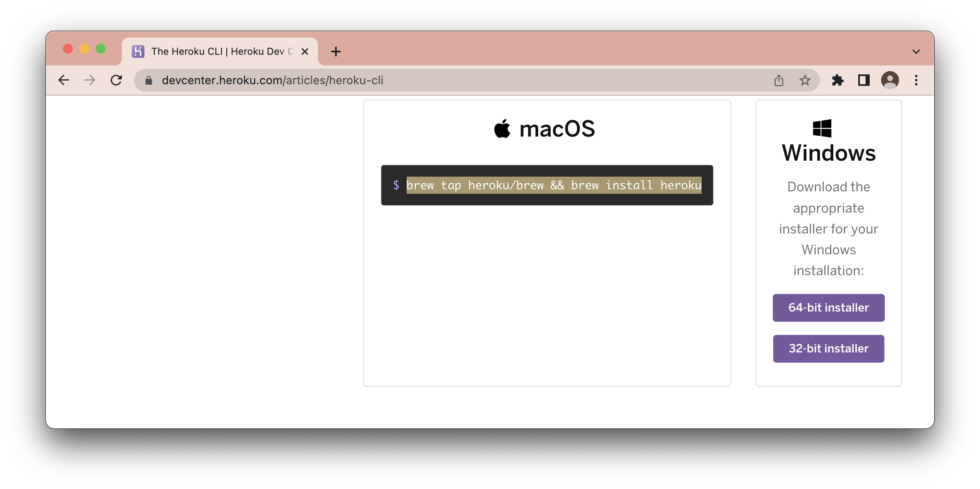The width and height of the screenshot is (980, 489).
Task: Reload the Heroku CLI page
Action: coord(116,80)
